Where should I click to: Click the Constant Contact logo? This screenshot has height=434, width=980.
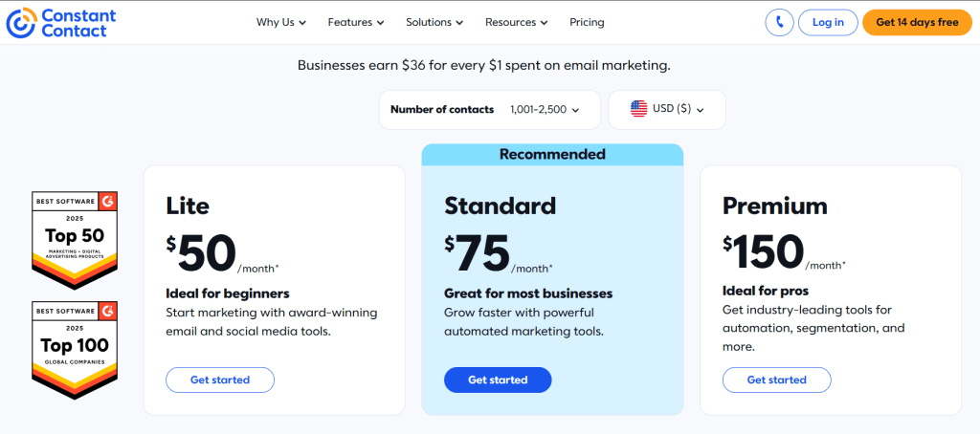61,22
